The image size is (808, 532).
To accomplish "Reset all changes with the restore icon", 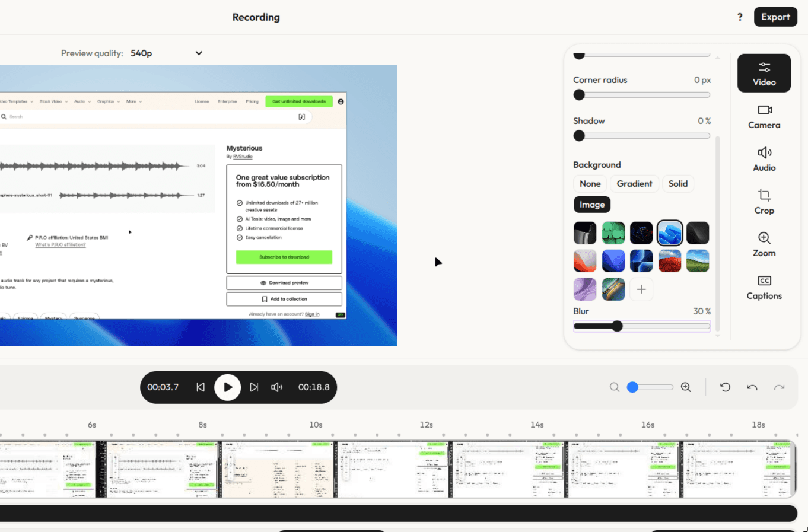I will 725,387.
